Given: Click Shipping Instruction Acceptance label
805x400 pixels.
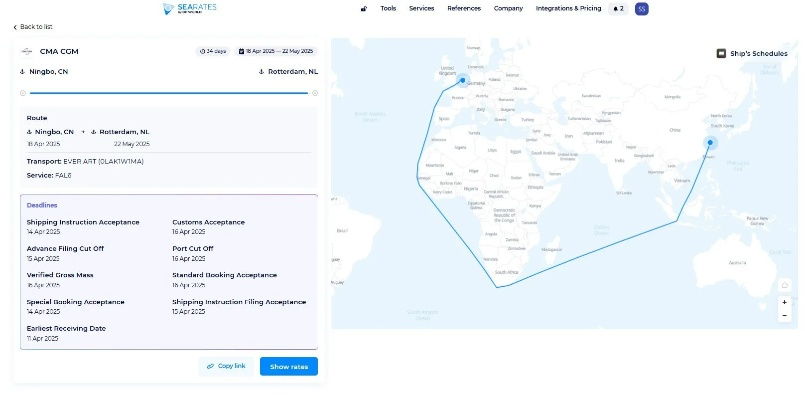Looking at the screenshot, I should coord(83,222).
